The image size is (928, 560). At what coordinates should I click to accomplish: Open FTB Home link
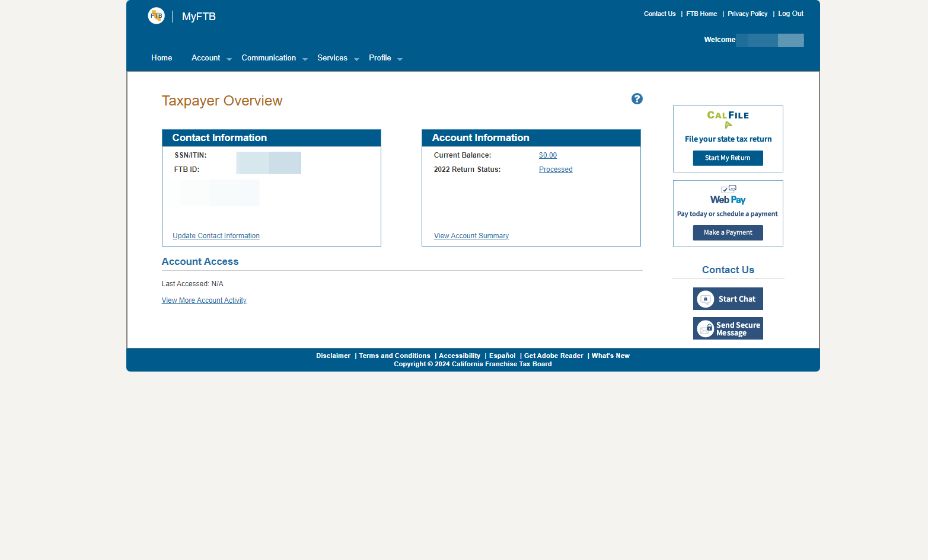point(701,14)
